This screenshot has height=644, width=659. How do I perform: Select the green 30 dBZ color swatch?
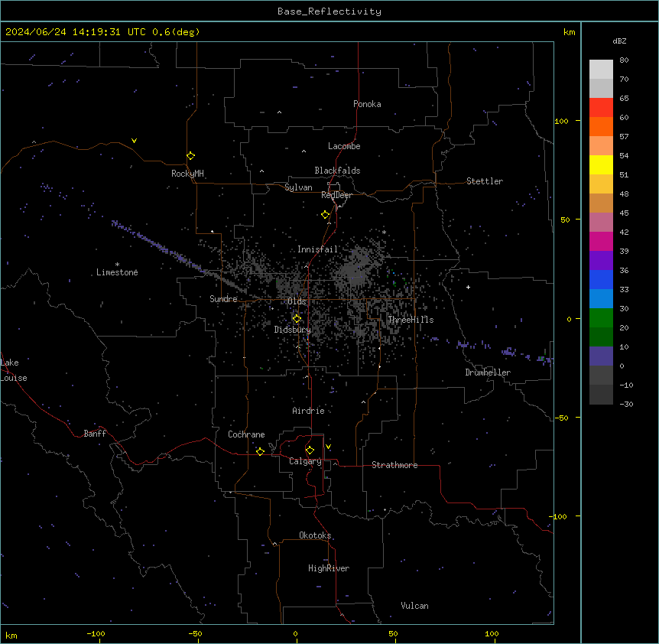[x=601, y=318]
